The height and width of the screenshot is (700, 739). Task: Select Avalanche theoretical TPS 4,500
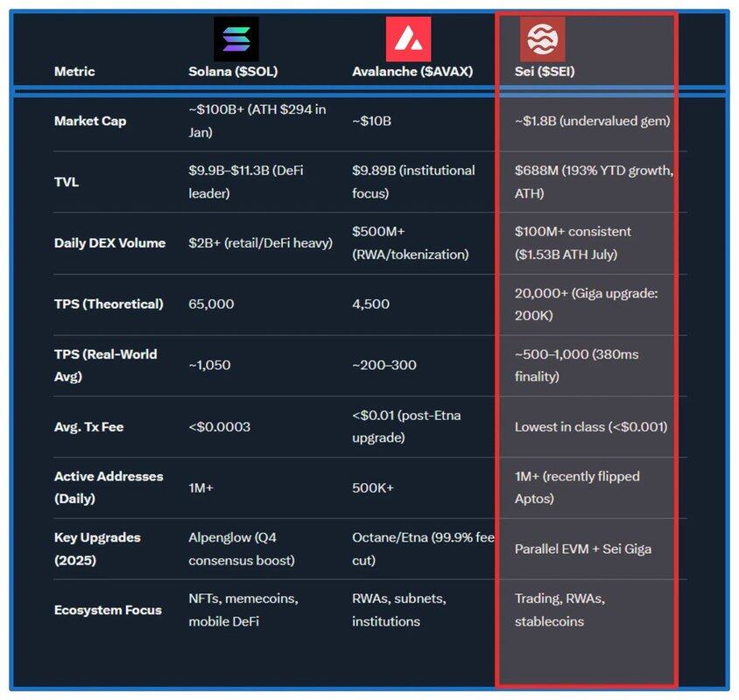click(371, 304)
